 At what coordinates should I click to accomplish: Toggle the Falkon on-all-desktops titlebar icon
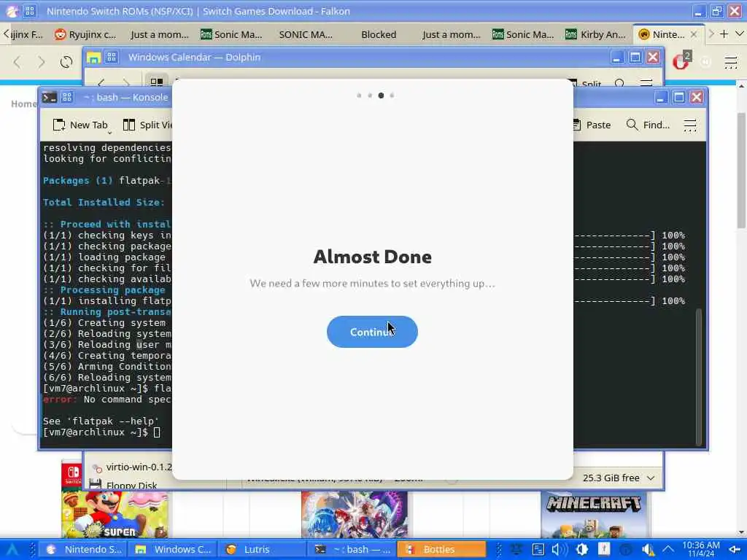click(x=29, y=11)
